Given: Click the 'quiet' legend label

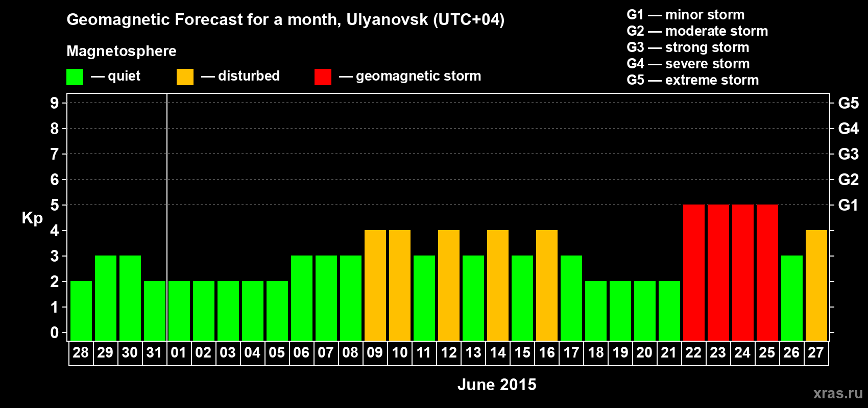Looking at the screenshot, I should point(124,76).
